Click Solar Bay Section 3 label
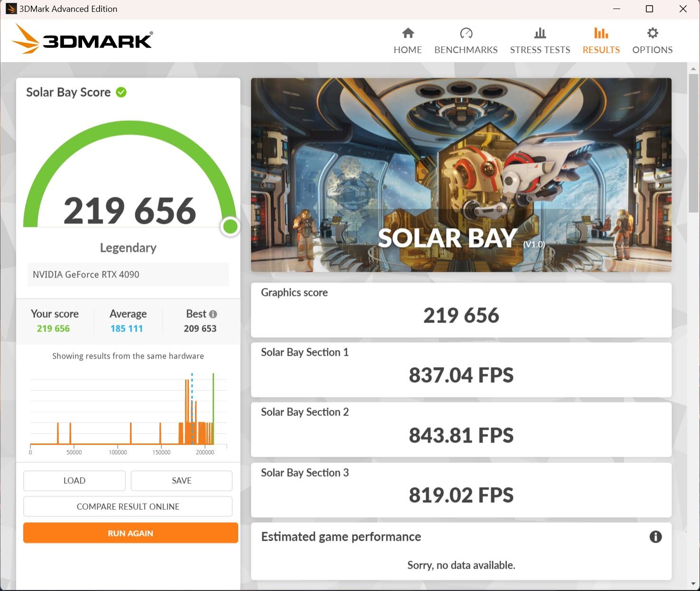This screenshot has width=700, height=591. coord(305,473)
